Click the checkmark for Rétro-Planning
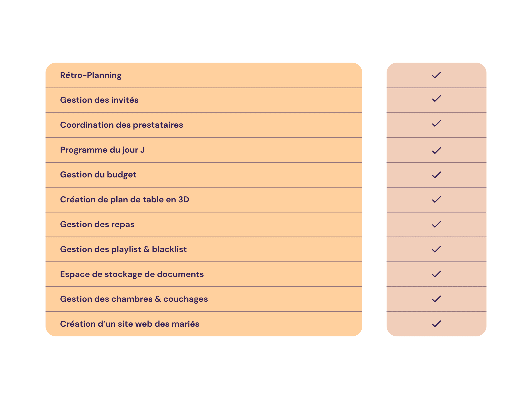The height and width of the screenshot is (399, 532). 436,75
